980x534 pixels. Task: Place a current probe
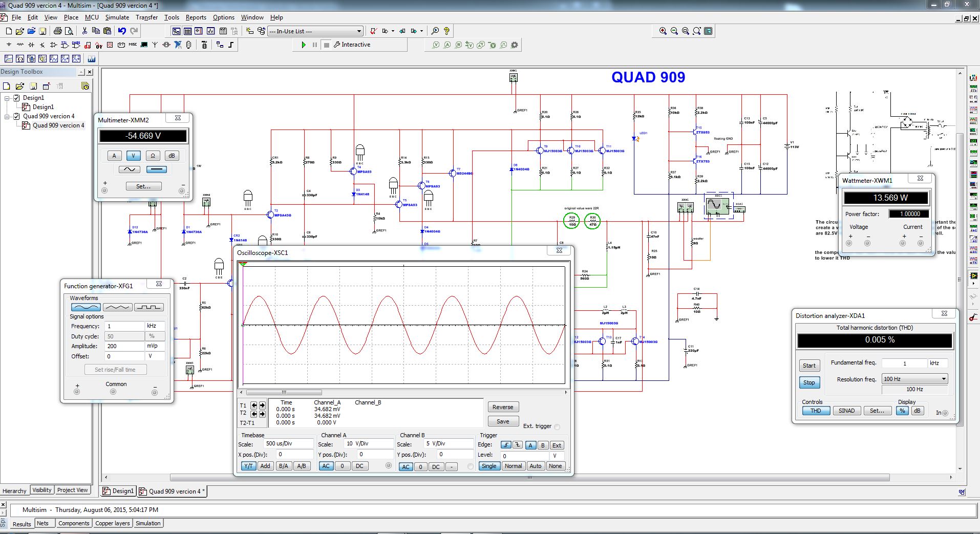pos(448,45)
